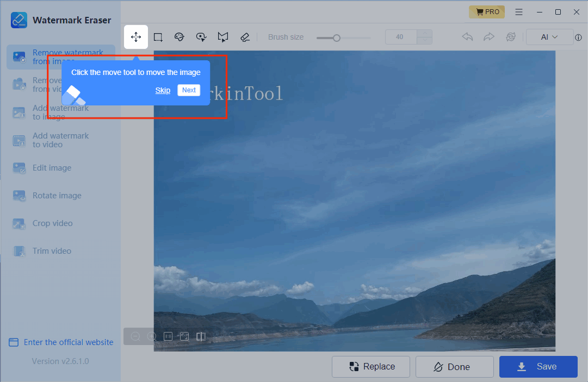The height and width of the screenshot is (382, 588).
Task: Click the undo arrow icon
Action: (467, 37)
